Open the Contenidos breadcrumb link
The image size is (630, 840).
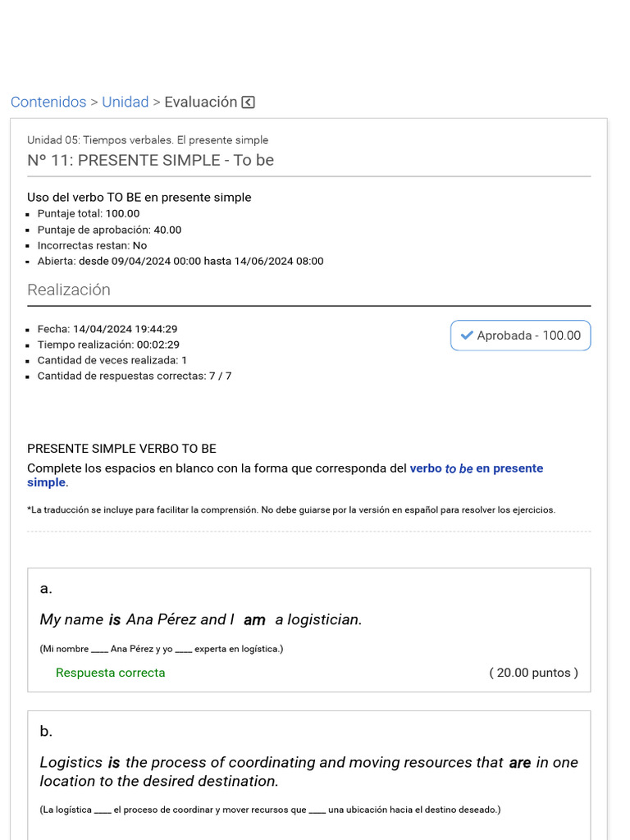pos(48,103)
